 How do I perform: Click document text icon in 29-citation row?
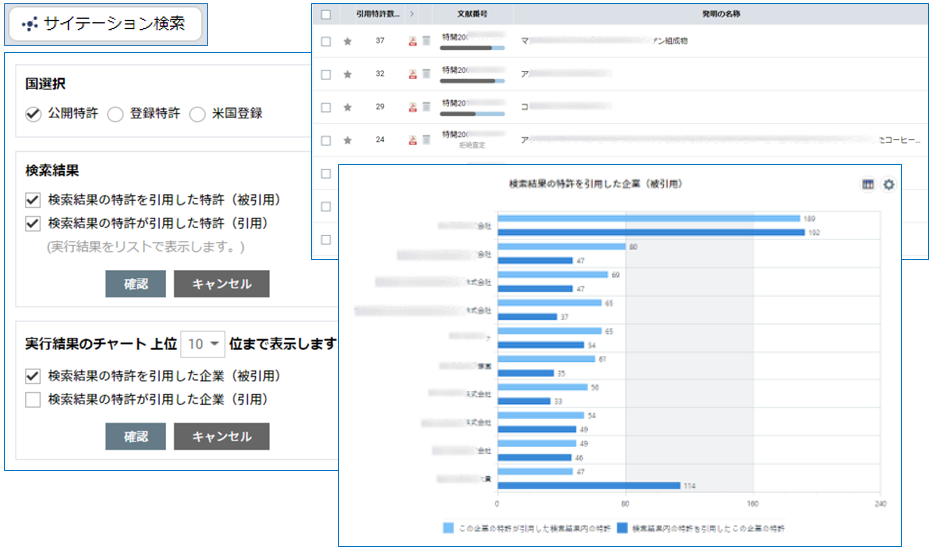click(425, 107)
